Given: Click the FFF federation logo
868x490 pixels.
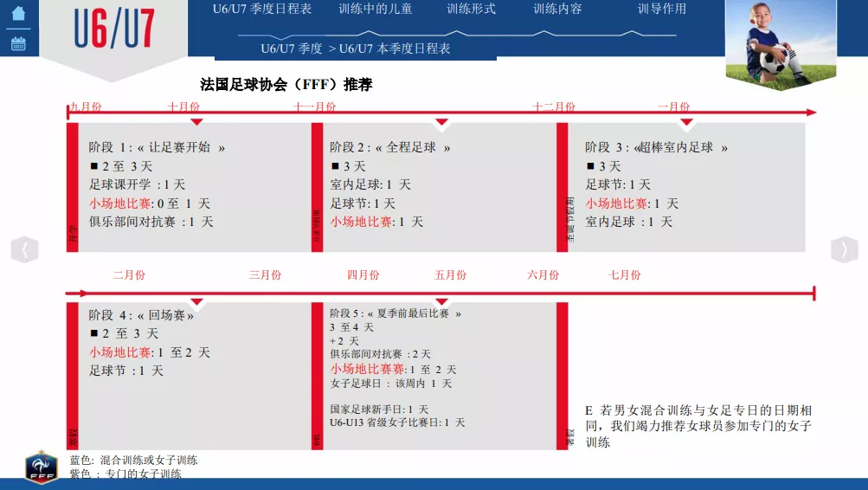Looking at the screenshot, I should pos(42,467).
